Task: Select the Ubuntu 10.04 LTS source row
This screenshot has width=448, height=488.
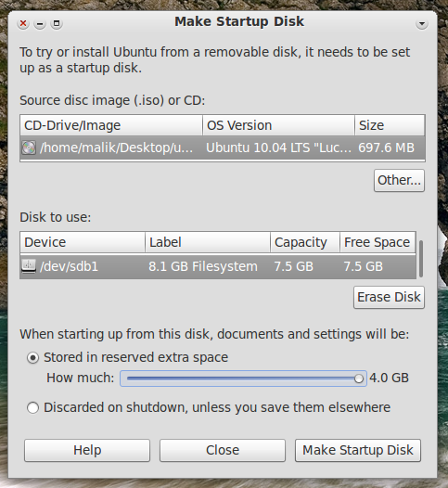Action: click(223, 148)
